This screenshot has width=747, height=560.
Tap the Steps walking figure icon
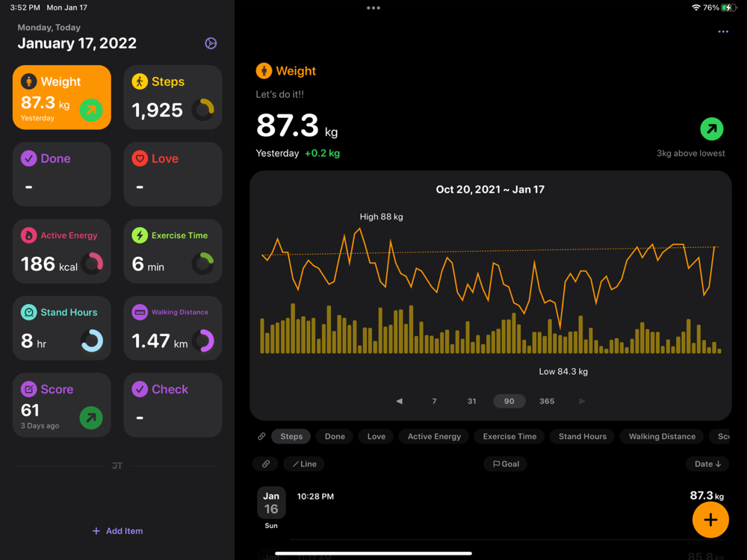140,81
